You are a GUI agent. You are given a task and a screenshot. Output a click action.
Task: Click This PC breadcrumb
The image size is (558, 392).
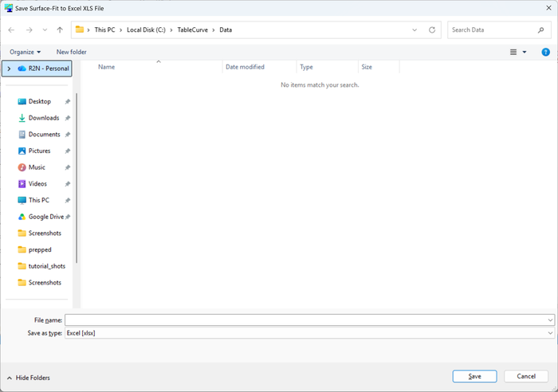[104, 30]
